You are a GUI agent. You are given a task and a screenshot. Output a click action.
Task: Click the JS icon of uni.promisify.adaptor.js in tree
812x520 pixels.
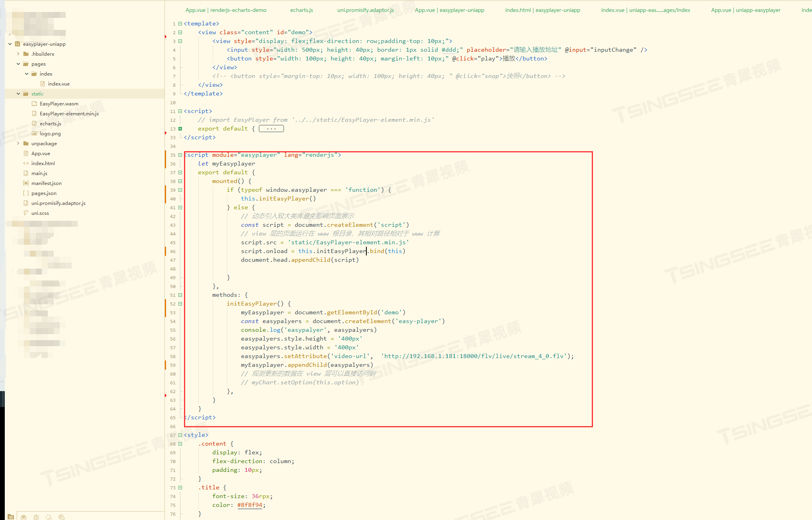pos(26,203)
